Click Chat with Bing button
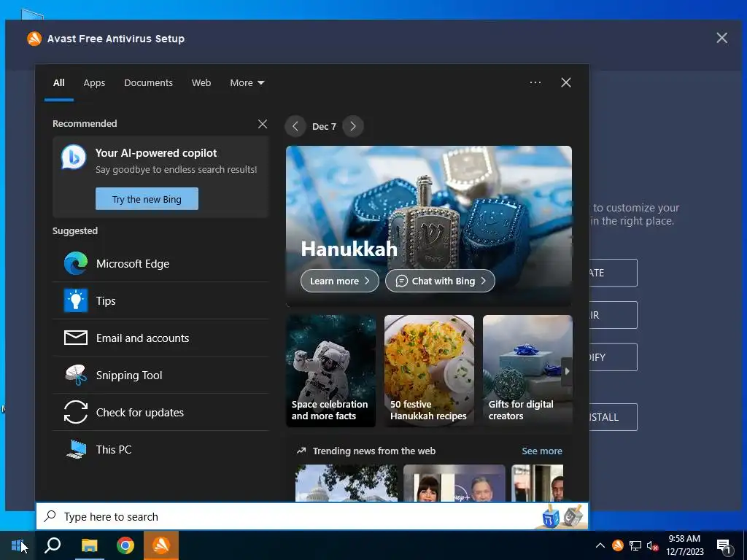The width and height of the screenshot is (747, 560). (x=440, y=281)
